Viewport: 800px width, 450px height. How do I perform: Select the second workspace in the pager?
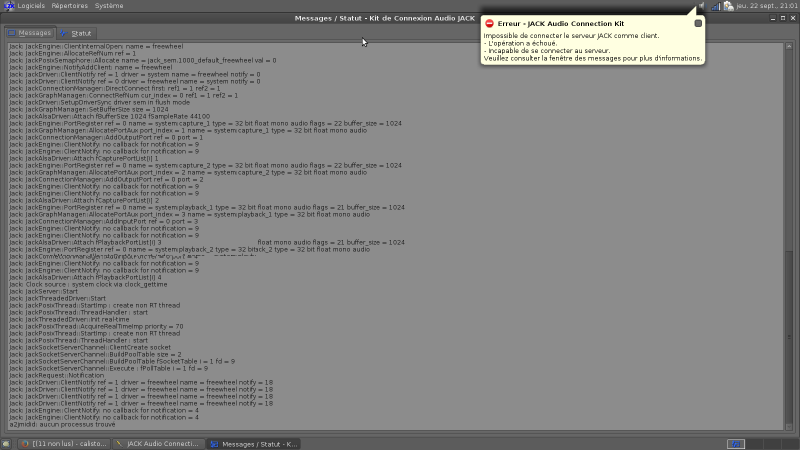(754, 444)
